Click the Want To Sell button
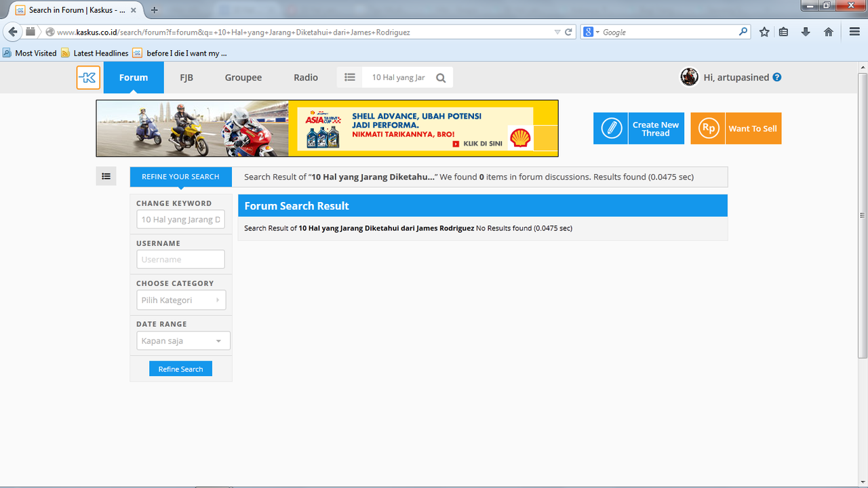The image size is (868, 488). (736, 128)
